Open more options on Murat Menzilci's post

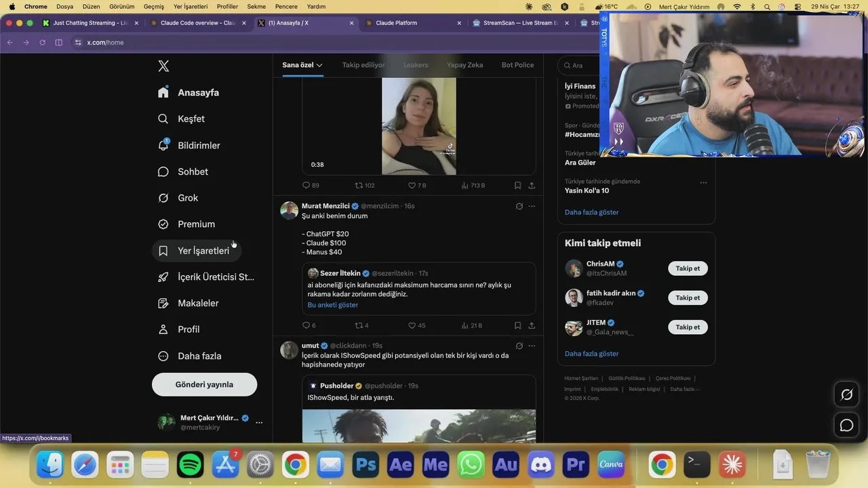coord(532,206)
